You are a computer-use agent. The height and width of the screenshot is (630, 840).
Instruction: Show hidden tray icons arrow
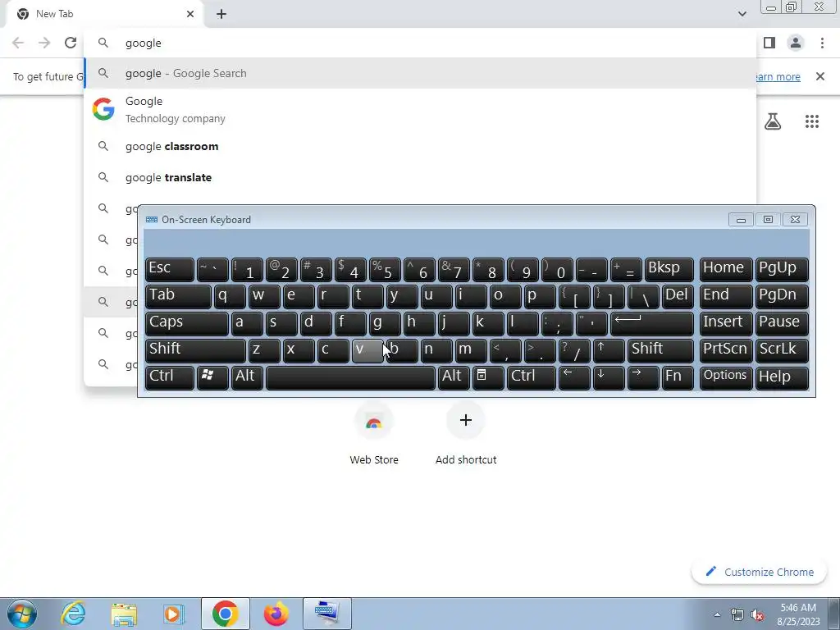click(717, 614)
